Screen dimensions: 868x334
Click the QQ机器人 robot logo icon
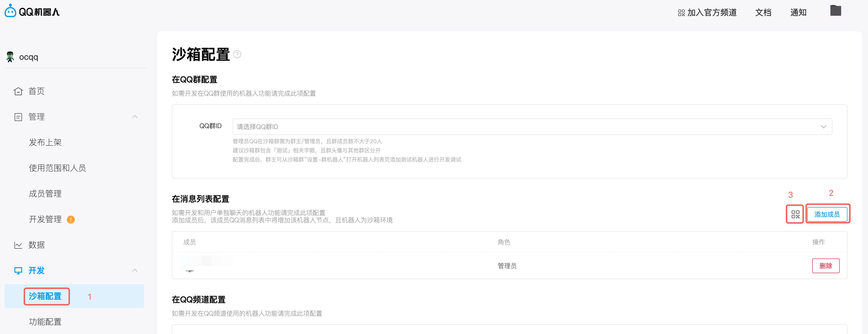point(11,11)
